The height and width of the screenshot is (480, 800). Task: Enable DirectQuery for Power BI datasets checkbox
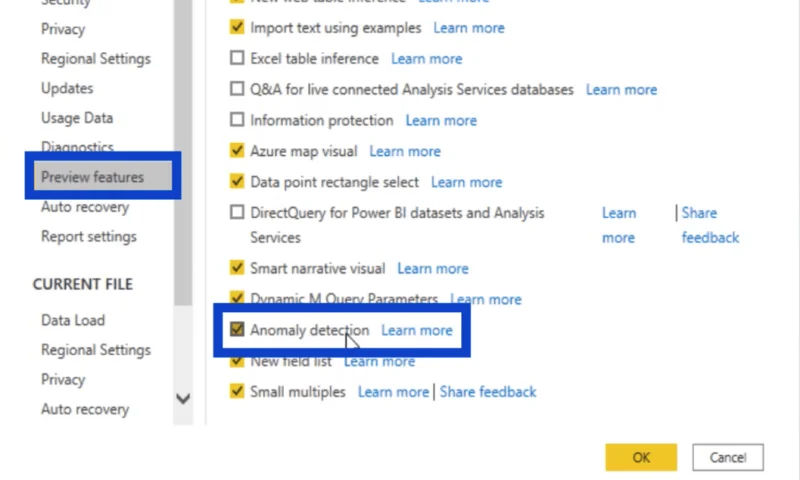point(237,212)
